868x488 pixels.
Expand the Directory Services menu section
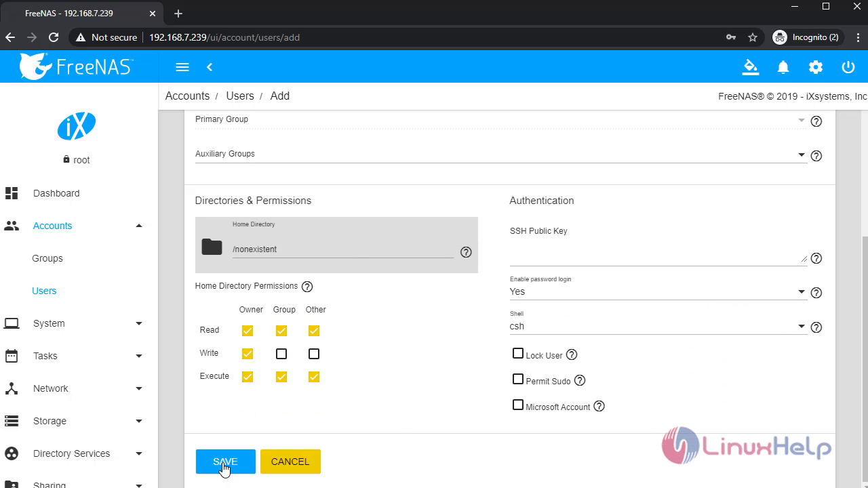tap(79, 453)
